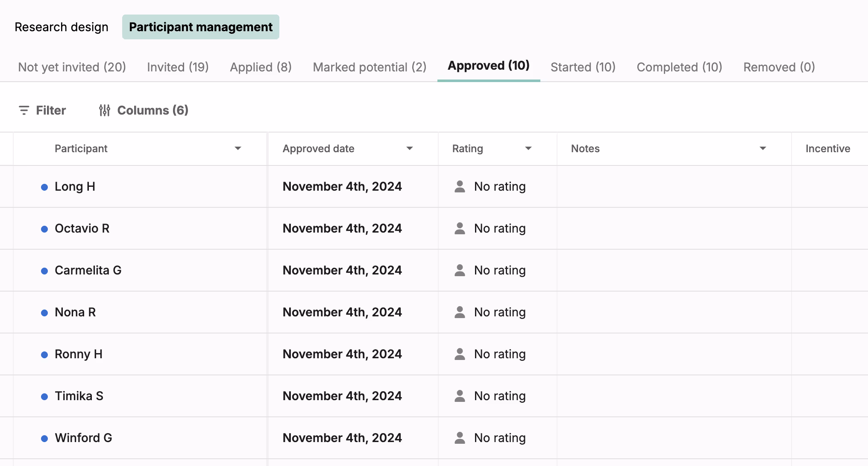The height and width of the screenshot is (466, 868).
Task: Click rating person icon for Nona R
Action: click(460, 312)
